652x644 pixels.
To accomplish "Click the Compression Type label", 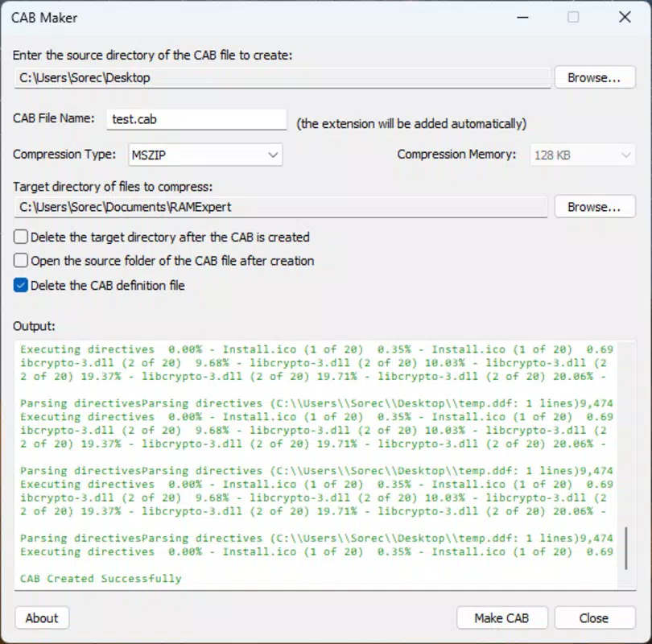I will (x=64, y=155).
